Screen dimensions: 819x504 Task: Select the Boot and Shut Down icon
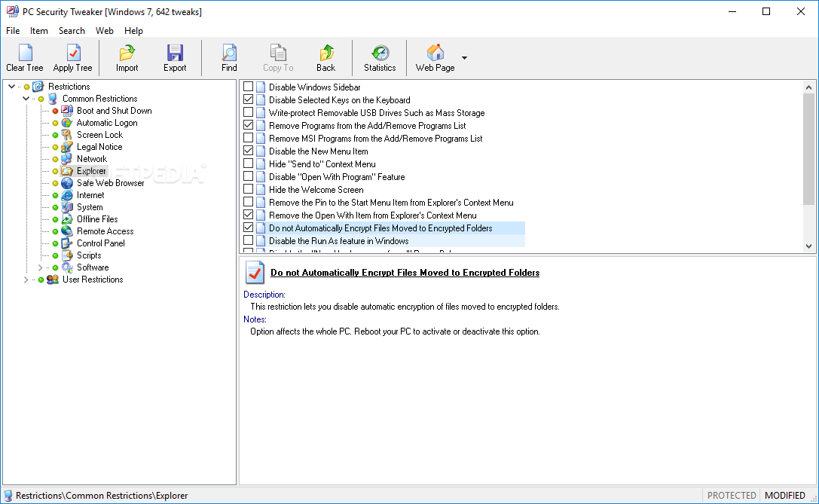[x=67, y=111]
